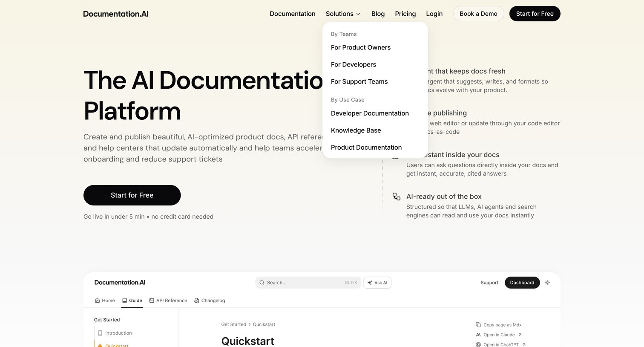Viewport: 644px width, 347px height.
Task: Go to the Blog page
Action: 378,14
